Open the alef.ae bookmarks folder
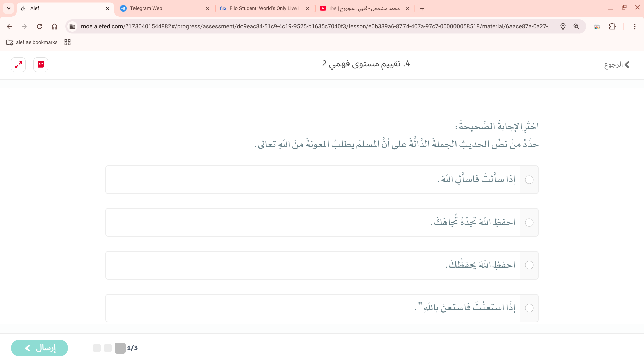This screenshot has height=362, width=644. coord(32,42)
